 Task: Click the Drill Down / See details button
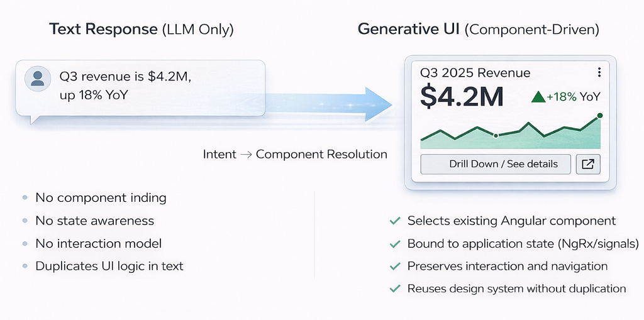tap(496, 164)
